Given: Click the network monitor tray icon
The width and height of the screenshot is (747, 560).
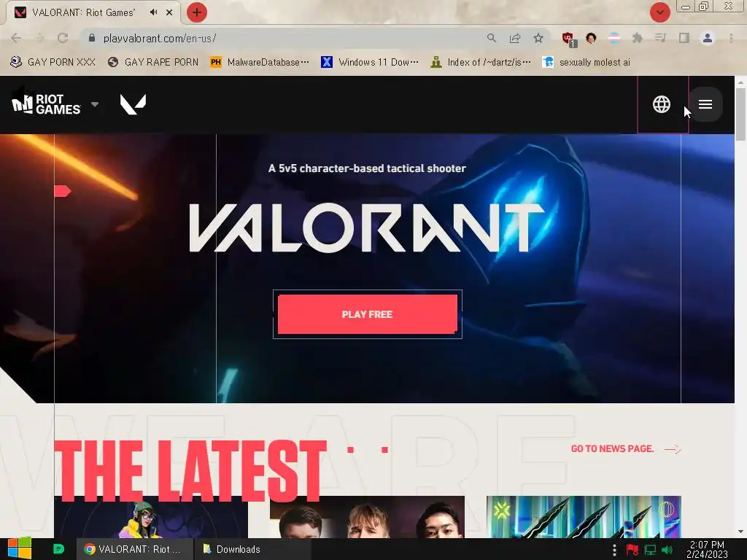Looking at the screenshot, I should 650,550.
